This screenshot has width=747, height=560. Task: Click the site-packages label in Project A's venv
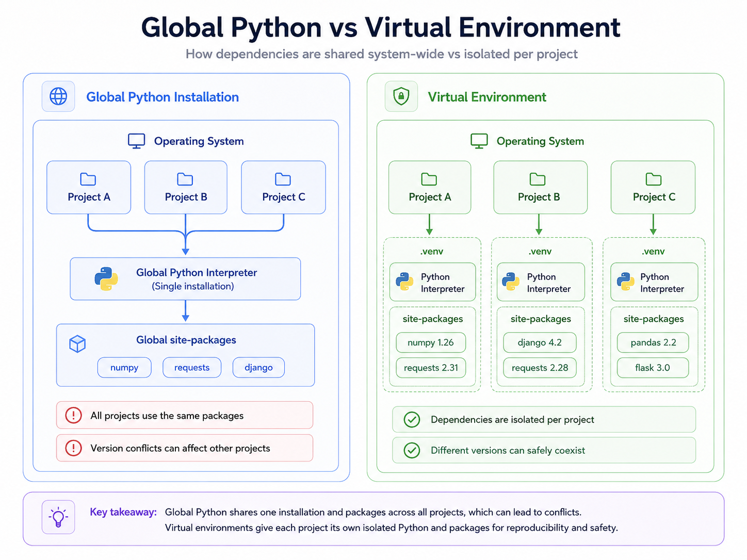(x=433, y=319)
